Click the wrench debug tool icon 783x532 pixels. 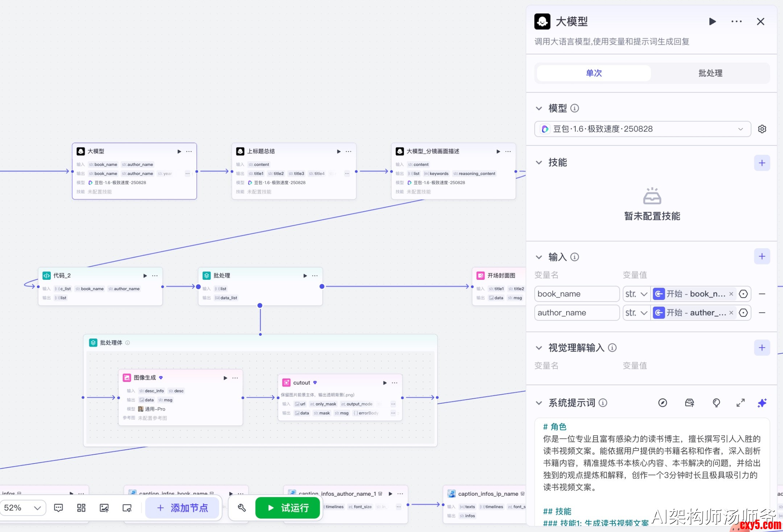[x=242, y=508]
